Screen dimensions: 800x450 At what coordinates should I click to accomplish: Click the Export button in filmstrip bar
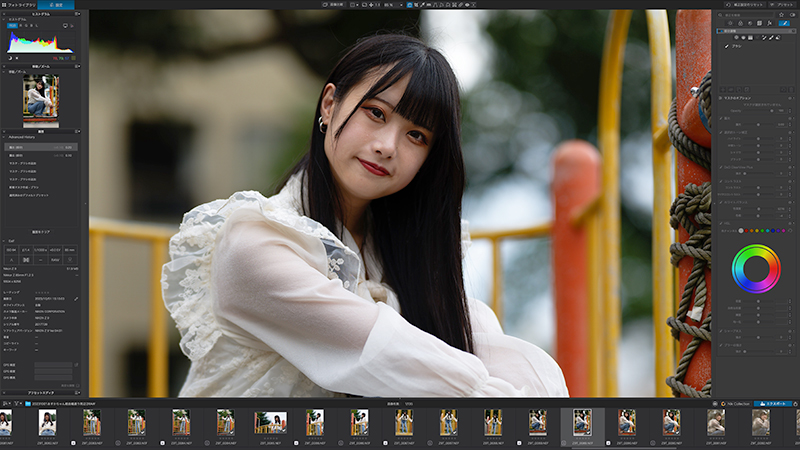pos(772,404)
